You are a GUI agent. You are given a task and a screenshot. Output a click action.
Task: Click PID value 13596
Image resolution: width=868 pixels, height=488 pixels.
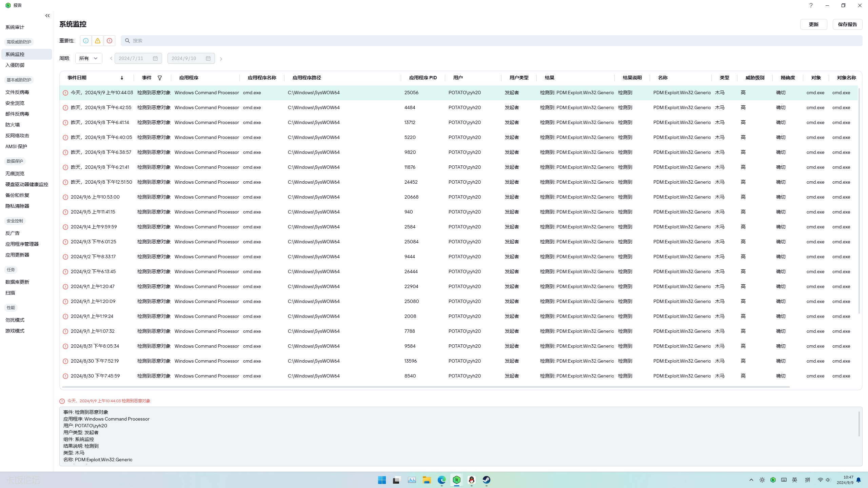click(411, 361)
